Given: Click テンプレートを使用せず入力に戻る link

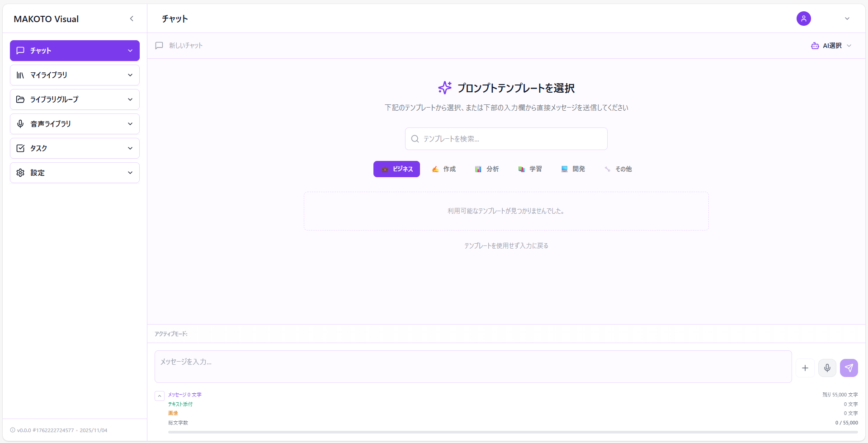Looking at the screenshot, I should click(x=506, y=245).
